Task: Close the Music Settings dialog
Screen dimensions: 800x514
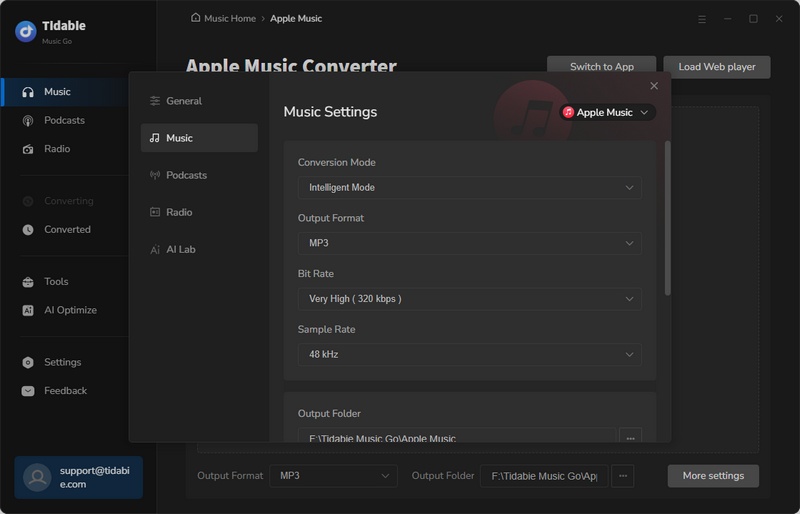Action: coord(654,87)
